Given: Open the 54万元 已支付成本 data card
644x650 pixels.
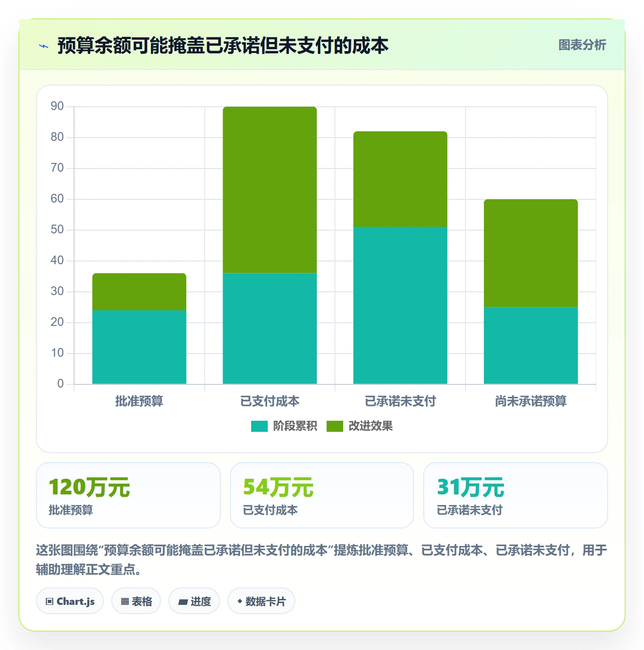Looking at the screenshot, I should (322, 495).
